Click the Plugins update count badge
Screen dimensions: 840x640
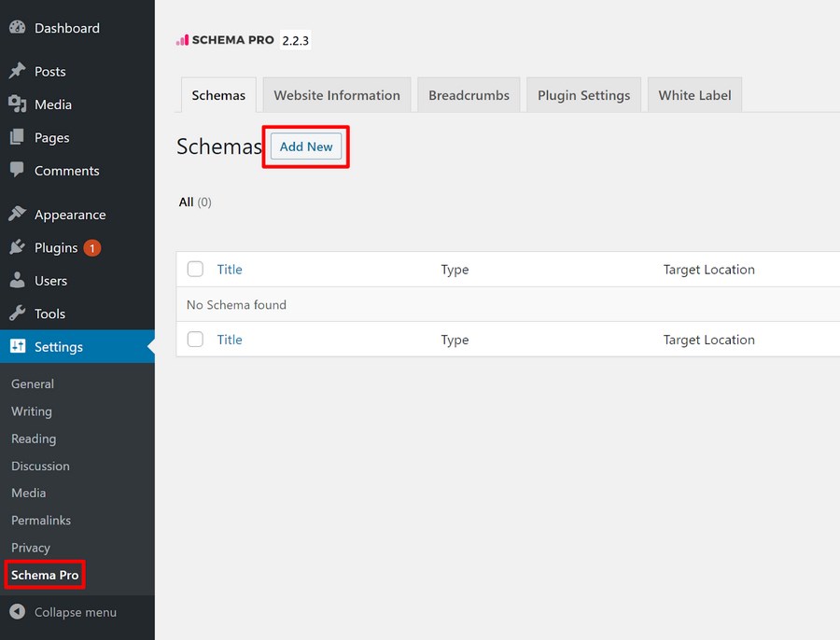coord(92,248)
